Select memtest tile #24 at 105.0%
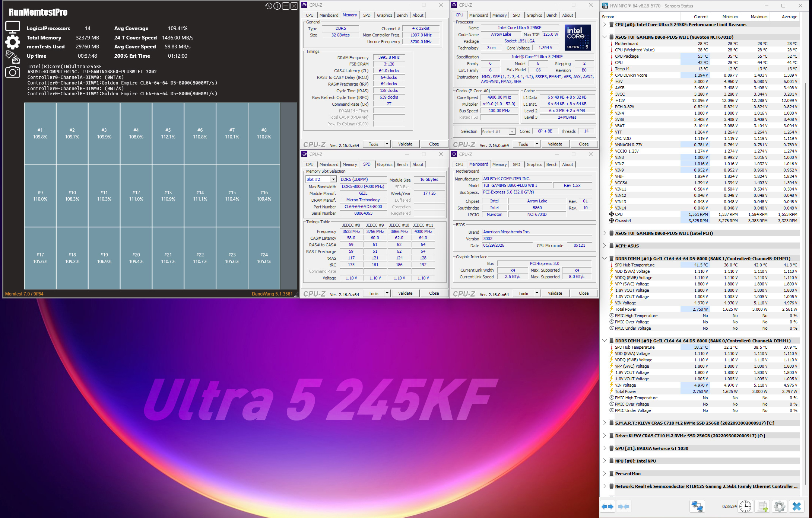 click(x=264, y=258)
